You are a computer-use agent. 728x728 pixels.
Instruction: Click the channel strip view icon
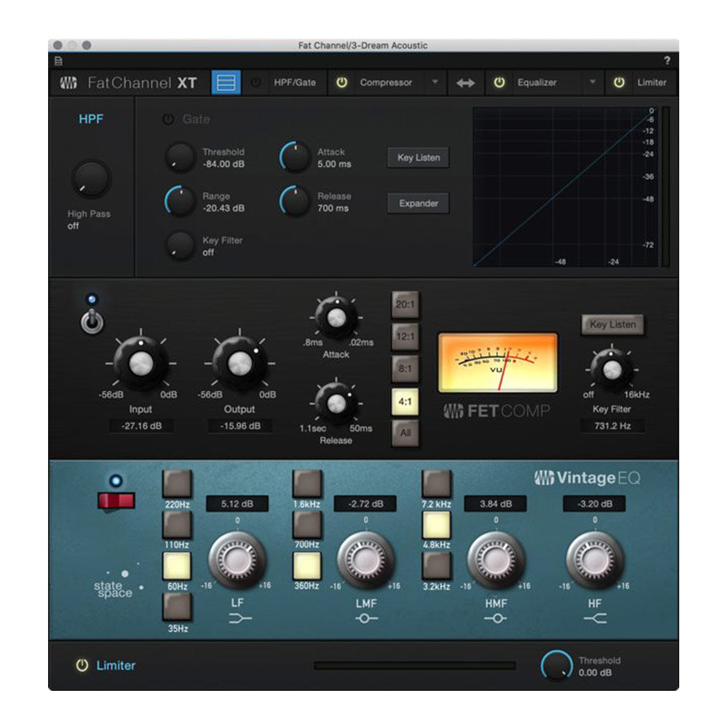click(226, 82)
